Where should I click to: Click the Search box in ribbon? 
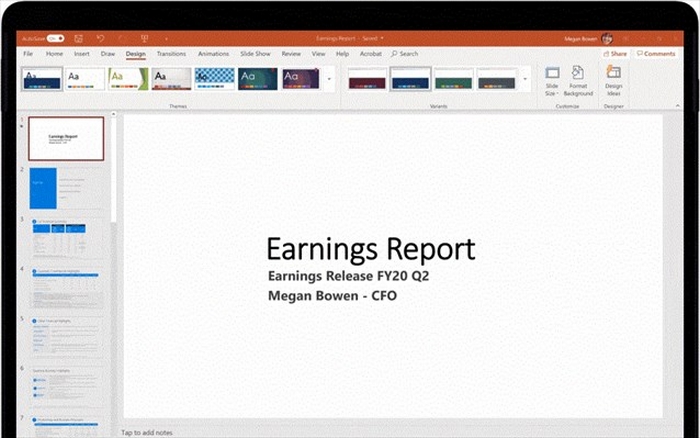[x=405, y=54]
